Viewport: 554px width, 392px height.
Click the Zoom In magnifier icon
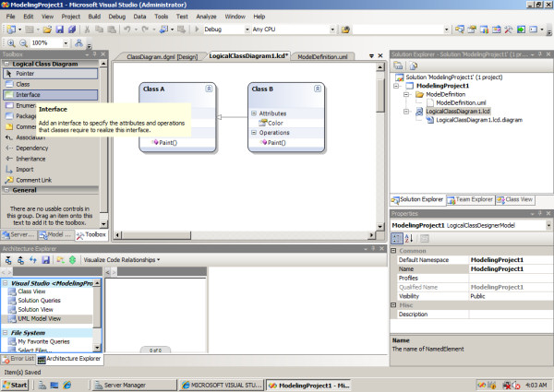click(x=11, y=43)
